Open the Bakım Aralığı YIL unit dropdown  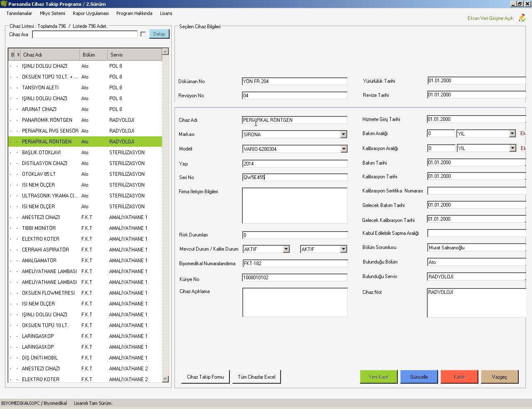(512, 133)
